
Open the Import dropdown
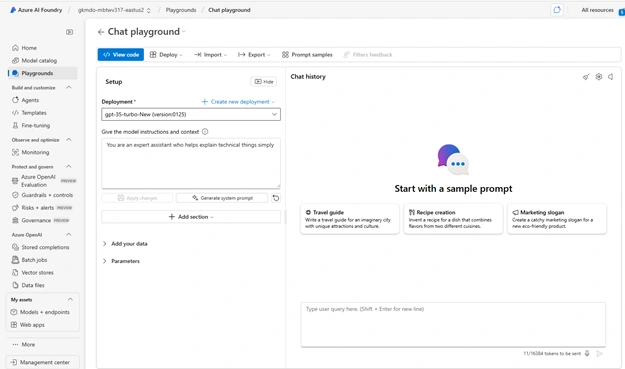click(x=210, y=55)
